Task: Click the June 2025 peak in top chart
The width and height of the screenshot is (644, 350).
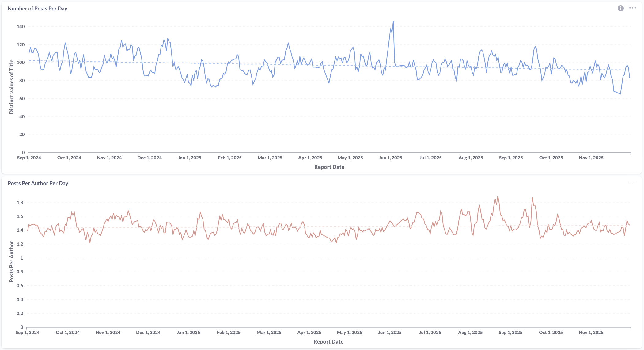Action: click(393, 22)
